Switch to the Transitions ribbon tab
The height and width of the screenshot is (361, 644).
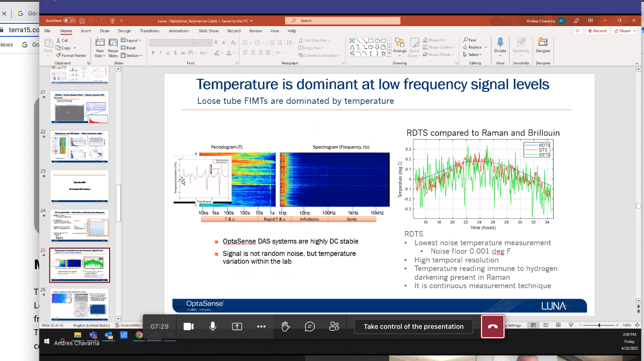coord(149,31)
